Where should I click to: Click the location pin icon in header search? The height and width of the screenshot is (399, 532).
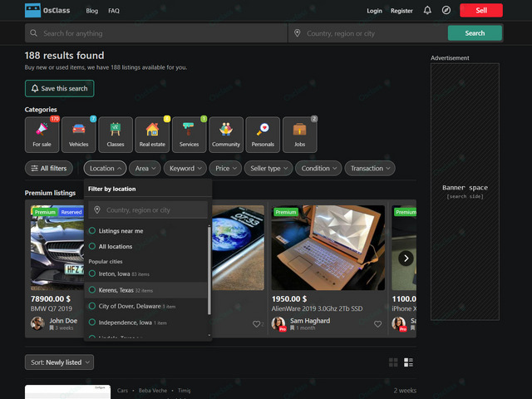[298, 33]
